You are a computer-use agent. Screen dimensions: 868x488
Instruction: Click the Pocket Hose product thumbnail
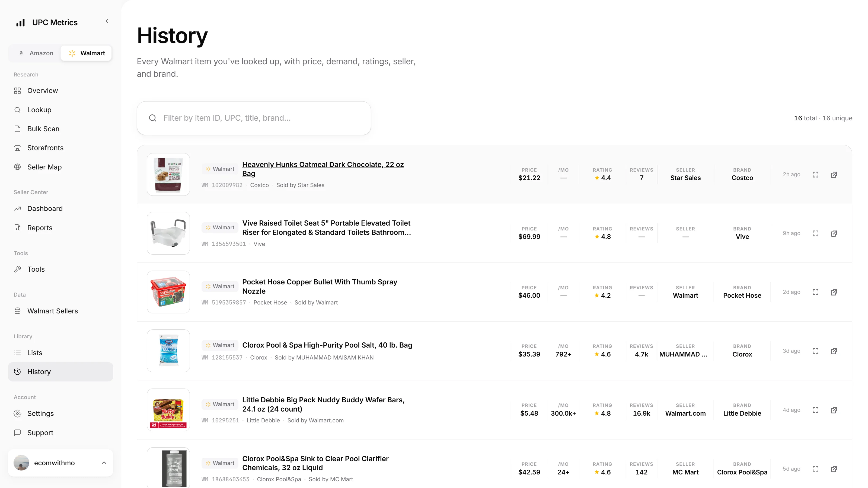[x=168, y=292]
